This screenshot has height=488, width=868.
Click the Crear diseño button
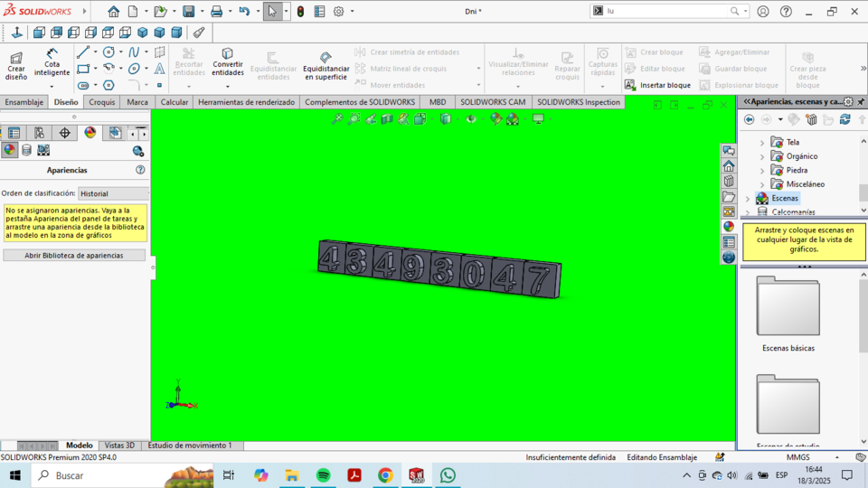[16, 66]
